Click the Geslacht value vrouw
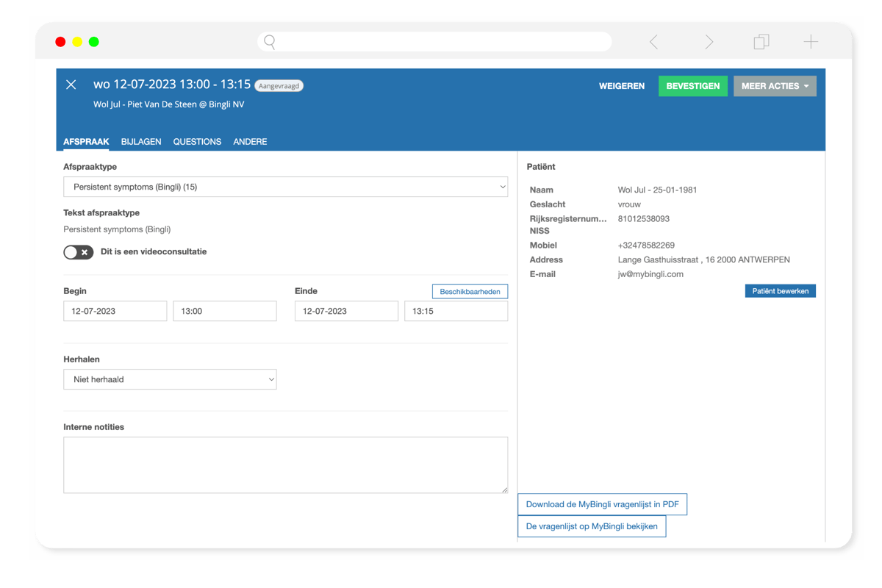The width and height of the screenshot is (882, 588). click(x=629, y=204)
